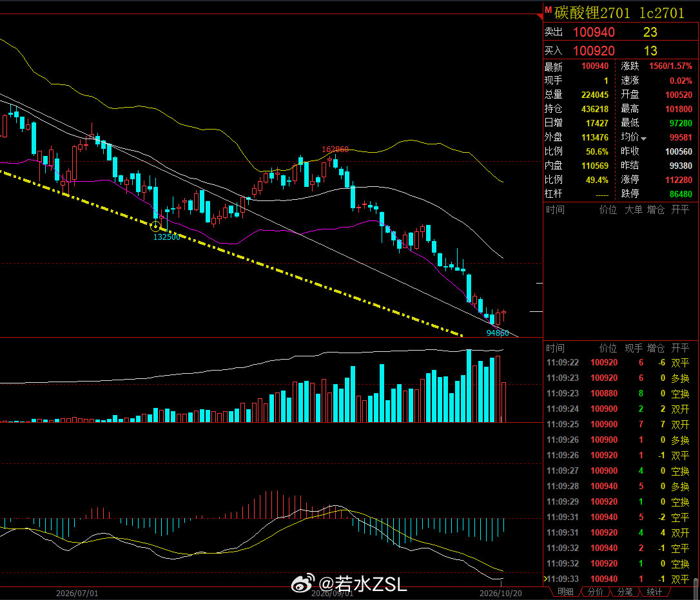Click the red triangle marker at the chart's upper right corner

[x=540, y=17]
